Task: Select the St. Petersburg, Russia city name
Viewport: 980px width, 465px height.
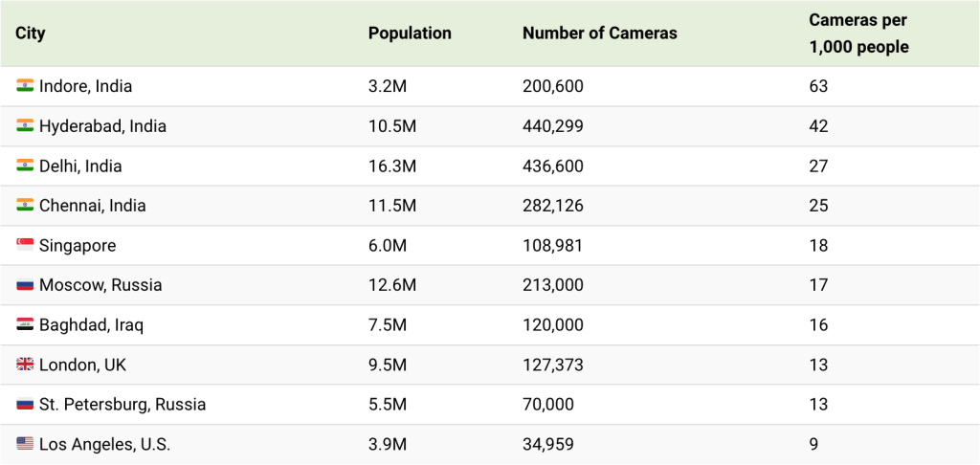Action: (x=122, y=405)
